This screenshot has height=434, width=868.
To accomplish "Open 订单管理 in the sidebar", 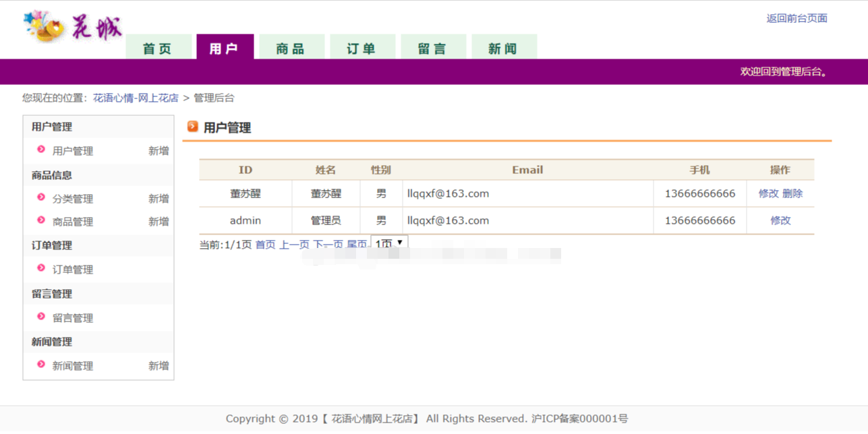I will tap(73, 270).
